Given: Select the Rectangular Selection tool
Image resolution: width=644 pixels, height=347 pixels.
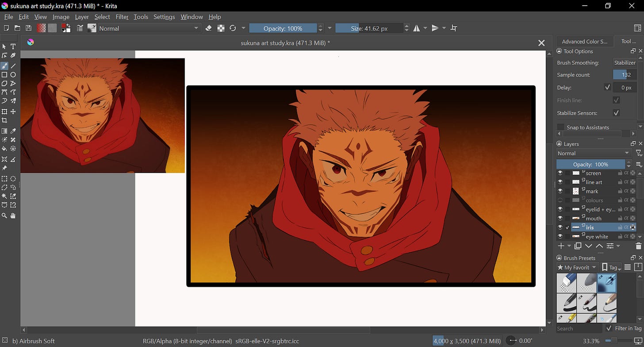Looking at the screenshot, I should click(4, 179).
